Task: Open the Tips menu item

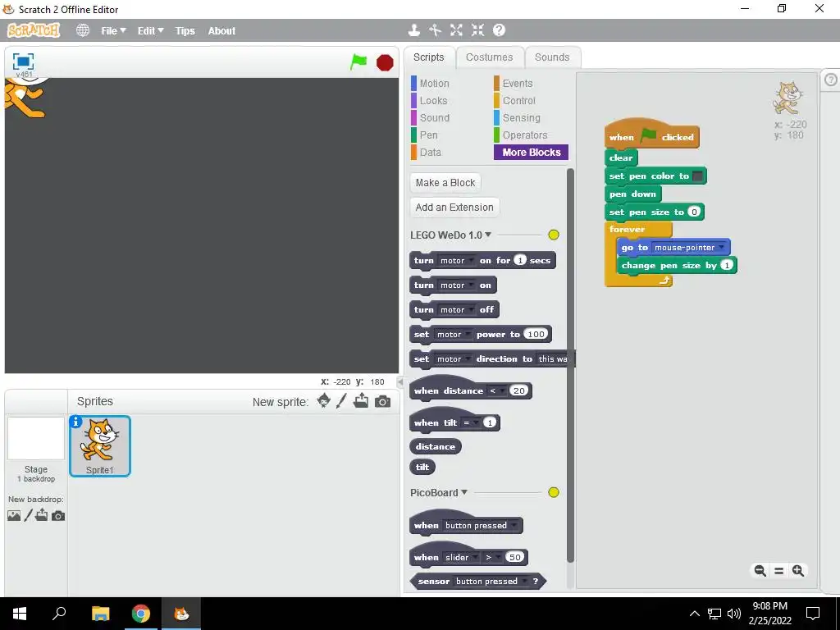Action: click(185, 31)
